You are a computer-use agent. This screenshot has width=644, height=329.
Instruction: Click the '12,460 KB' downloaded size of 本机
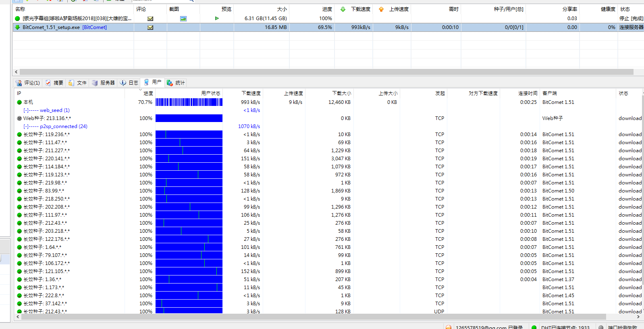click(x=339, y=102)
